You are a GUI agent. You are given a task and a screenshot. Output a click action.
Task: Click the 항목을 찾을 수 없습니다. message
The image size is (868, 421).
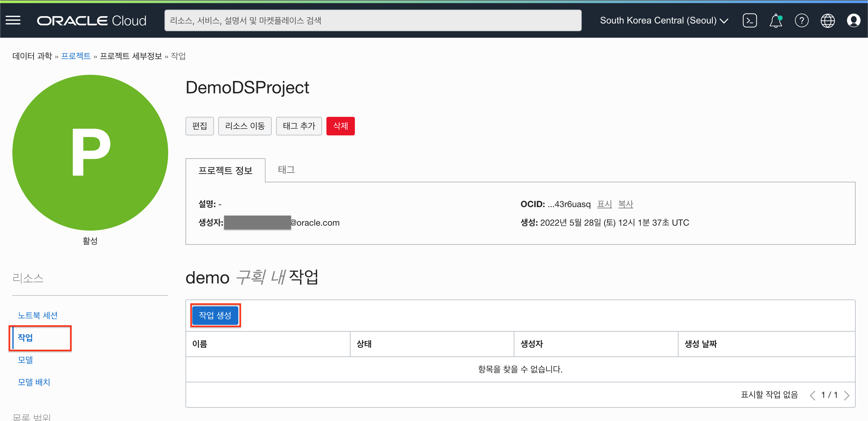click(x=520, y=369)
